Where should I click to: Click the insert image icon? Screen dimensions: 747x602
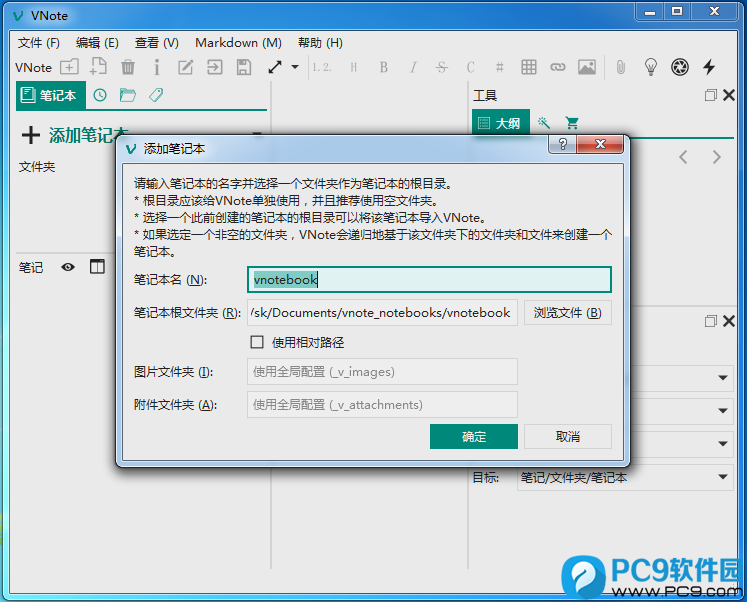point(587,67)
